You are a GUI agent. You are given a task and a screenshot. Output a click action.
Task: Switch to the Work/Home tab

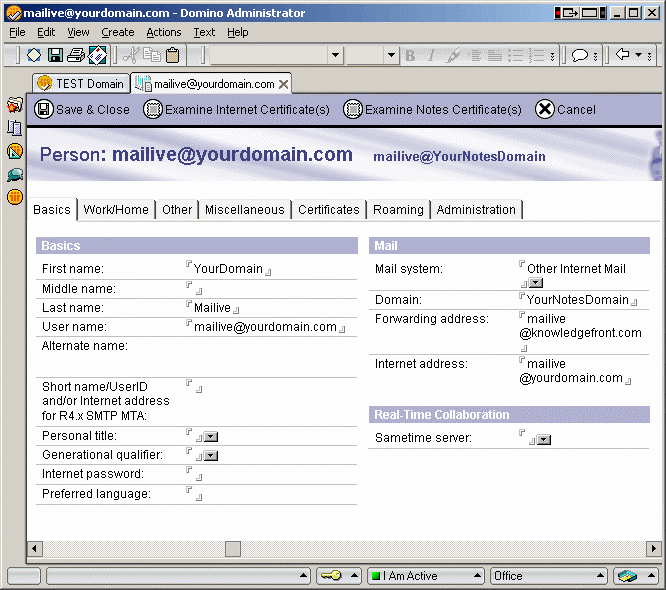pos(116,210)
